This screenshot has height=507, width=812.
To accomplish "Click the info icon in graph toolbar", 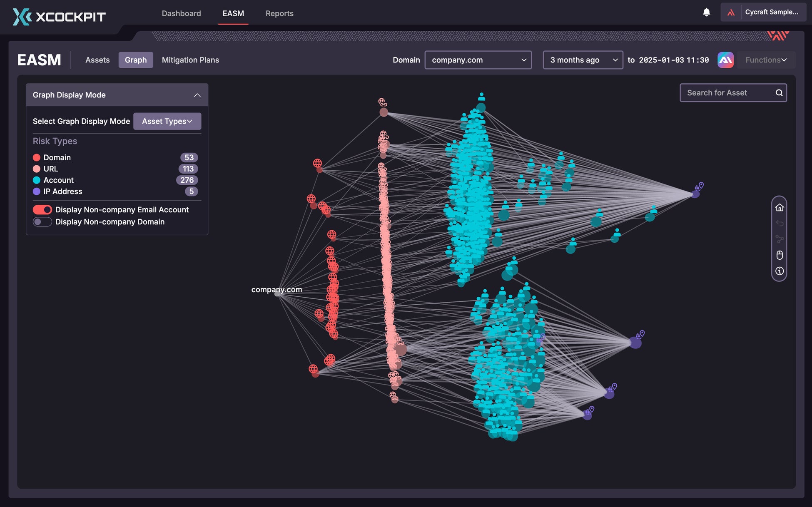I will [x=780, y=271].
